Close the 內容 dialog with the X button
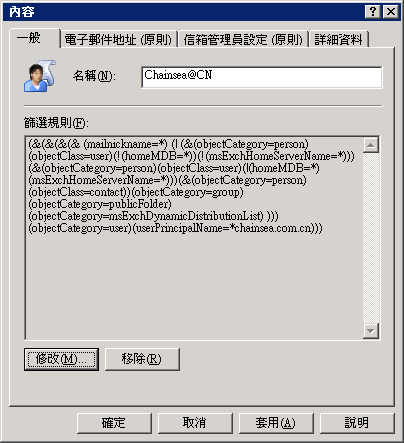This screenshot has height=443, width=404. point(391,12)
